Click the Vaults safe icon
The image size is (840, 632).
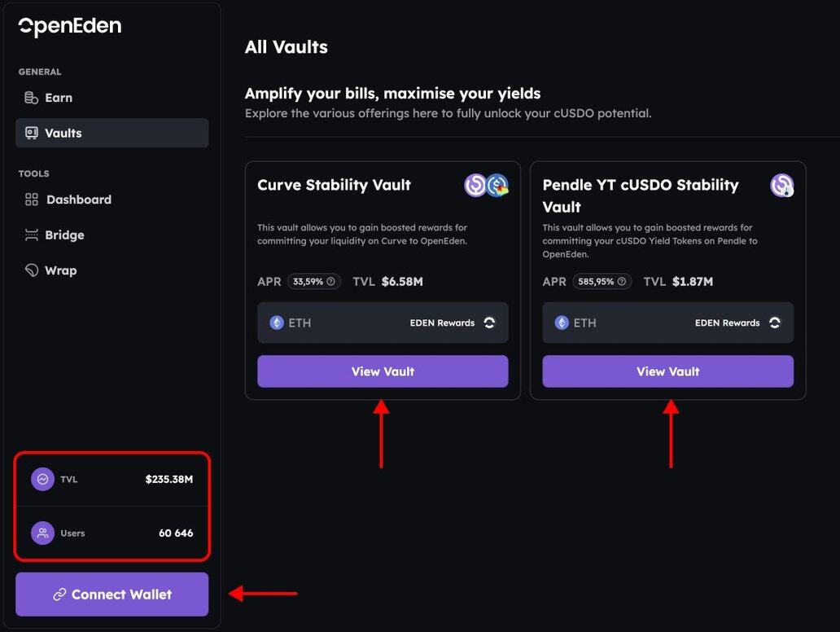coord(32,133)
